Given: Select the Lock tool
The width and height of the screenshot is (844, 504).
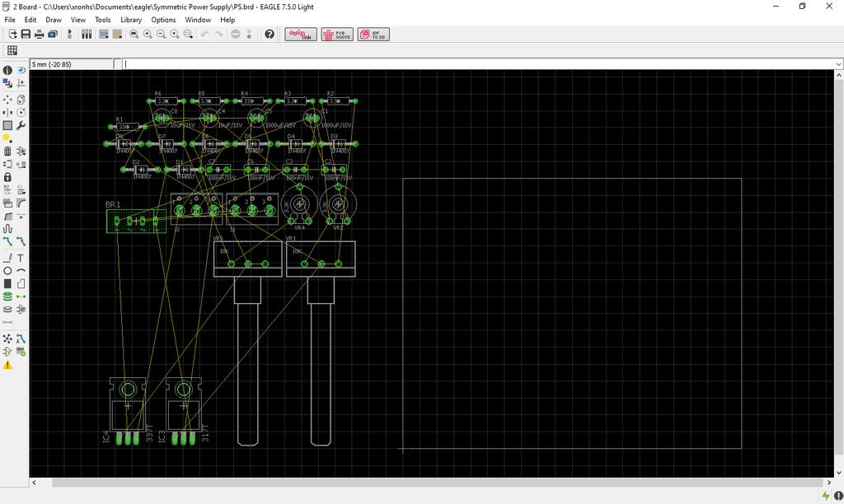Looking at the screenshot, I should coord(7,177).
